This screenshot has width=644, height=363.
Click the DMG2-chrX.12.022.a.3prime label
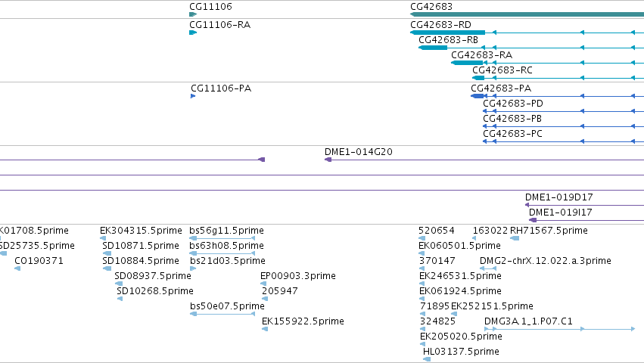(x=546, y=261)
